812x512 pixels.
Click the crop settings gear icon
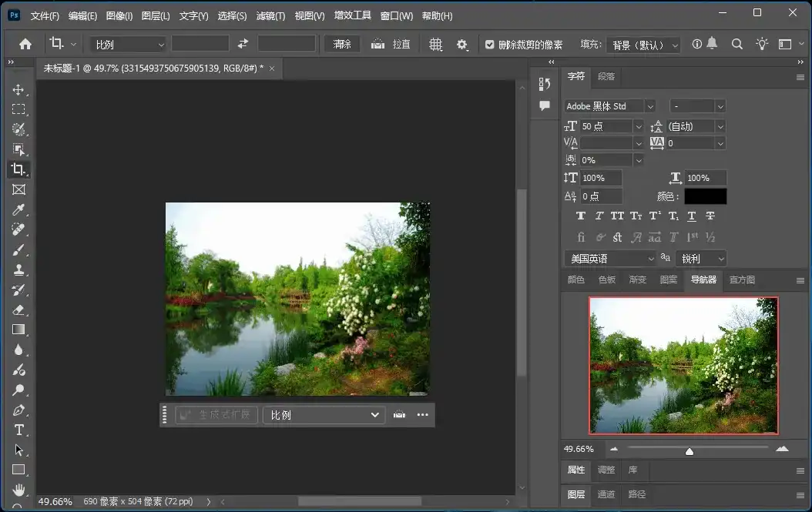click(x=462, y=44)
